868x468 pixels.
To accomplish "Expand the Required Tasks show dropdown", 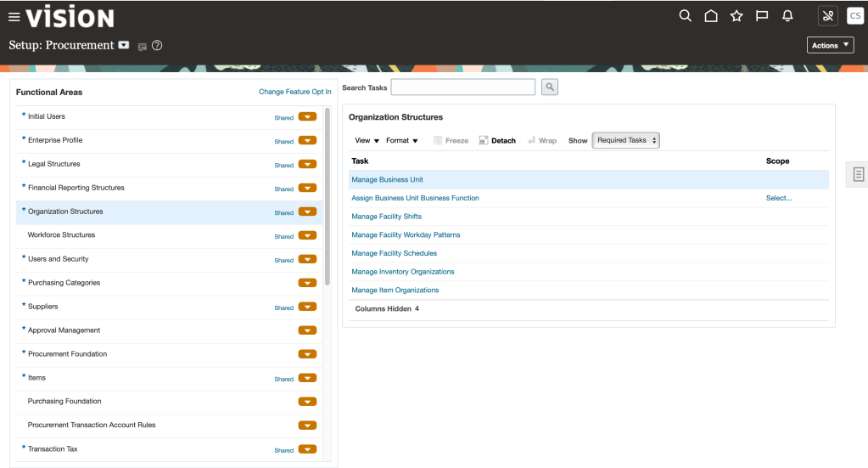I will pyautogui.click(x=625, y=141).
